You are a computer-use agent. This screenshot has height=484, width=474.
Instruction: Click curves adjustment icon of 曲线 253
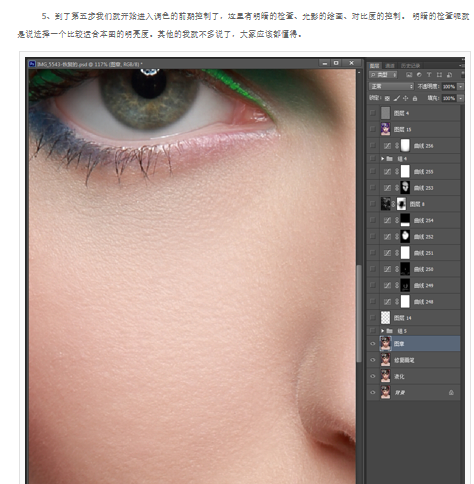[x=387, y=188]
